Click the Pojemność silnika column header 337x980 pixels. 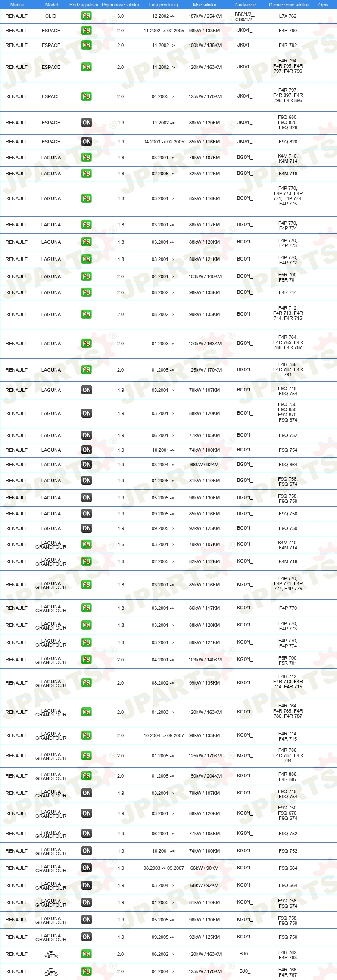coord(120,5)
